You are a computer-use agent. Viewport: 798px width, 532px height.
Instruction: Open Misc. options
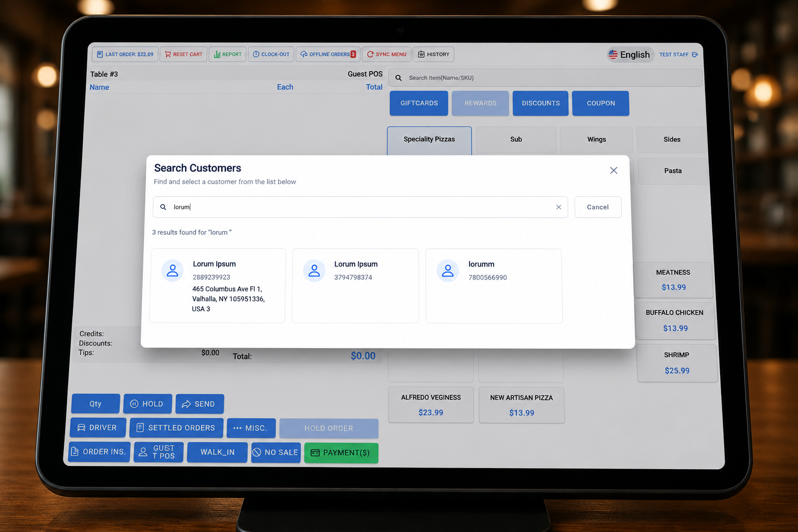pos(251,428)
